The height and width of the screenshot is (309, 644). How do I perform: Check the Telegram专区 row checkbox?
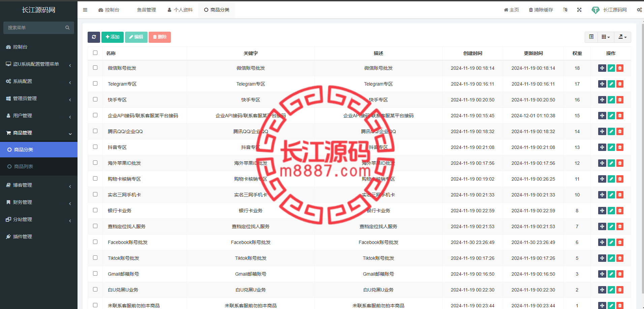tap(95, 83)
